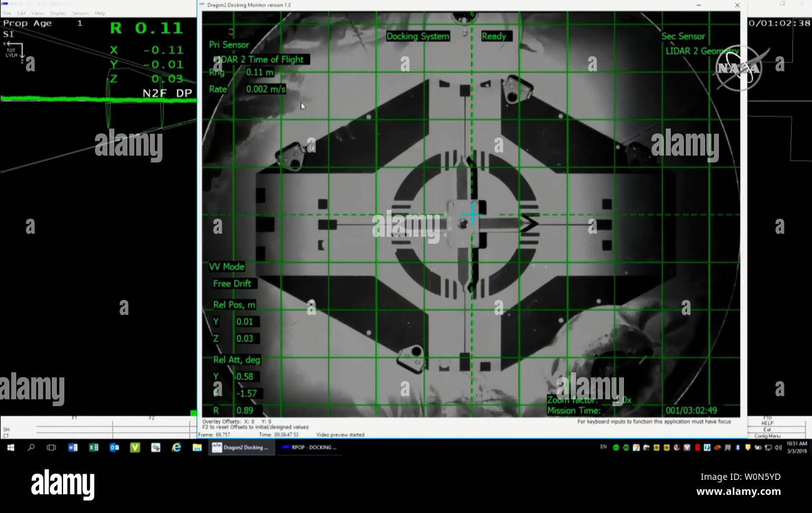Launch Word from the taskbar

click(72, 447)
